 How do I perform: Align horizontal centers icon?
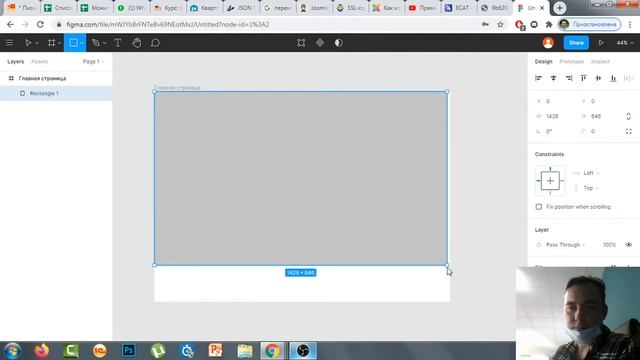click(x=553, y=78)
